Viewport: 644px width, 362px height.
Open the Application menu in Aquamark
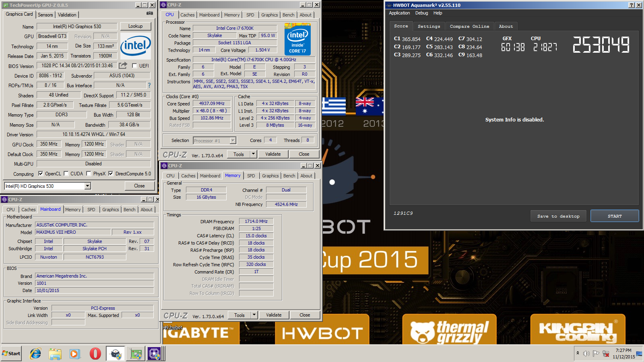coord(399,13)
